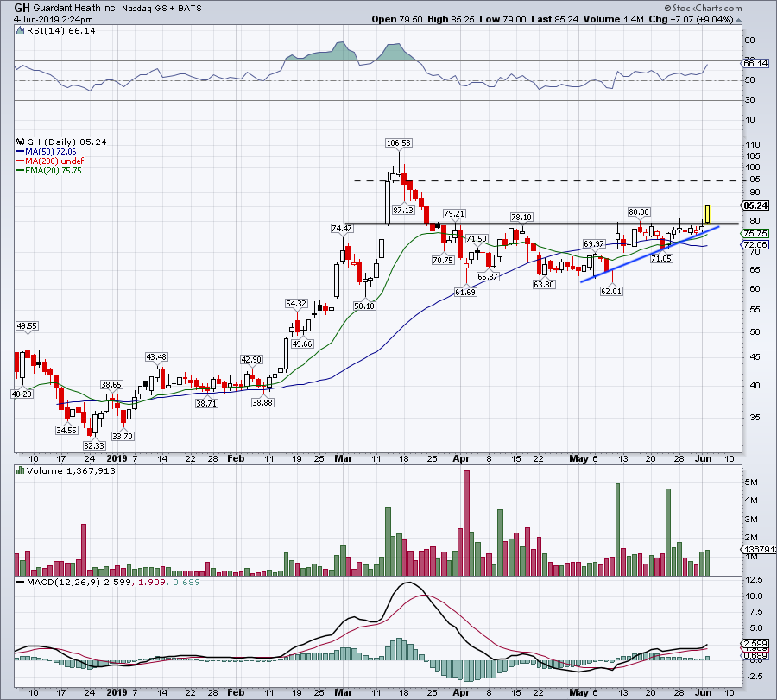Click the 4-Jun-2019 2:24pm timestamp
The image size is (777, 700).
pos(54,19)
